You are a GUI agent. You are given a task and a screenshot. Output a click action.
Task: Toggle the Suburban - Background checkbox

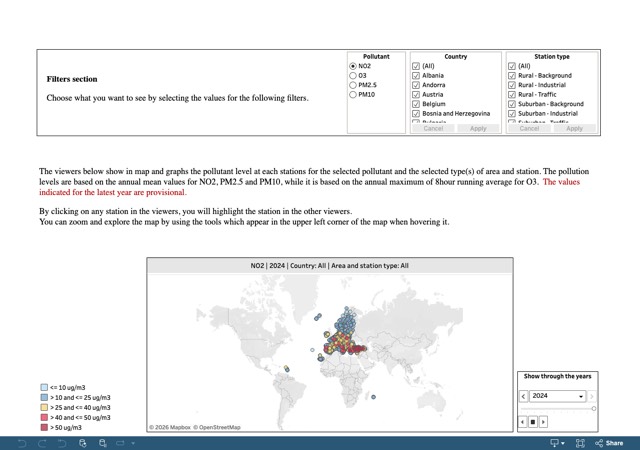point(512,104)
